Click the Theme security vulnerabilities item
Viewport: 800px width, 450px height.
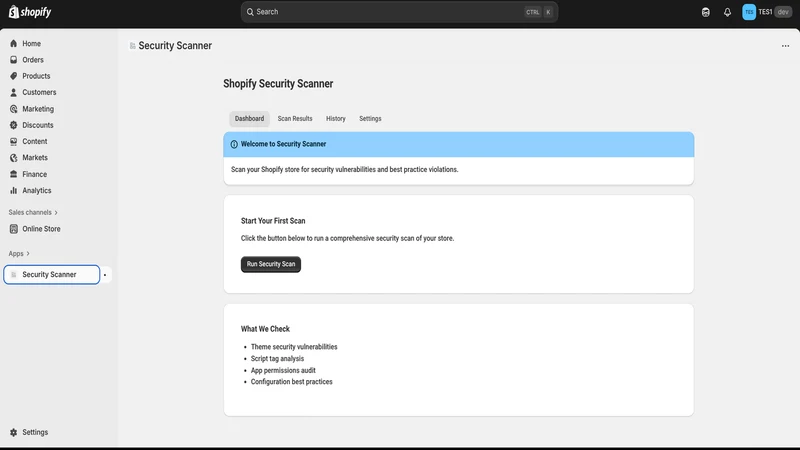(x=294, y=347)
